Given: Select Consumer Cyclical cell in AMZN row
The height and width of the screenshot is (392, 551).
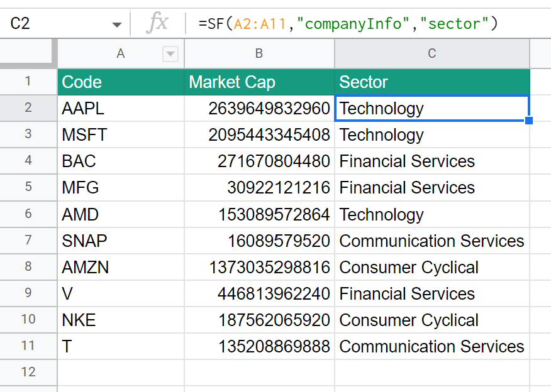Looking at the screenshot, I should coord(432,267).
